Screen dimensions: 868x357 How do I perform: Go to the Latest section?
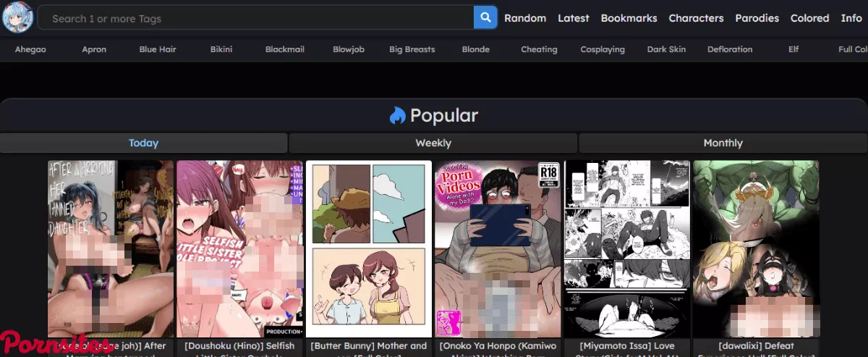pos(574,18)
